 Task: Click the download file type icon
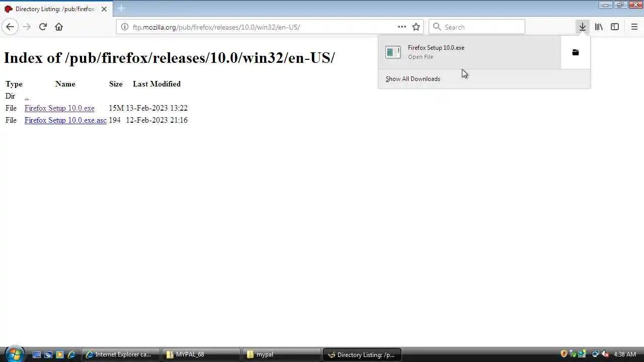(x=393, y=52)
